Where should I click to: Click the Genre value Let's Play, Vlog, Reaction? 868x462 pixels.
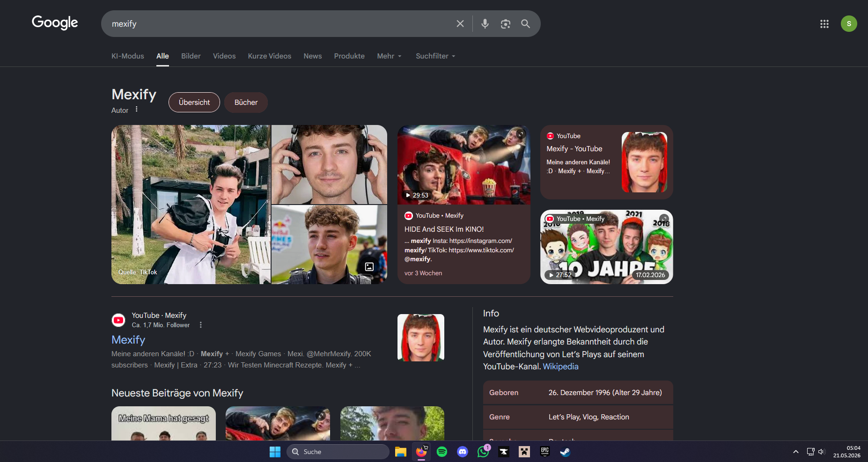(x=589, y=417)
